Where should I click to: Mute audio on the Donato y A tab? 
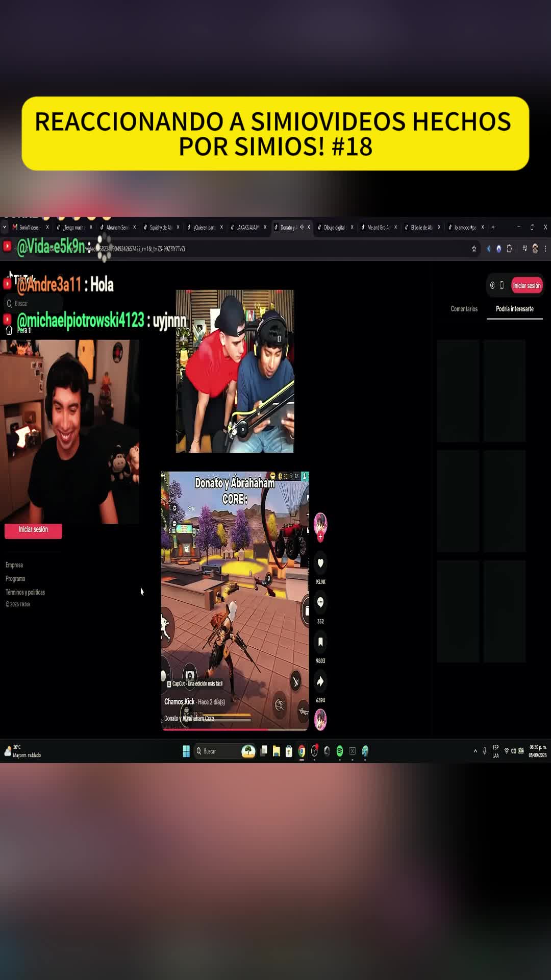click(302, 227)
